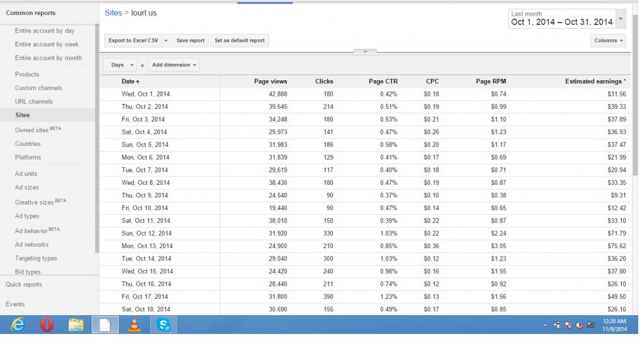Click the volume speaker tray icon

579,326
